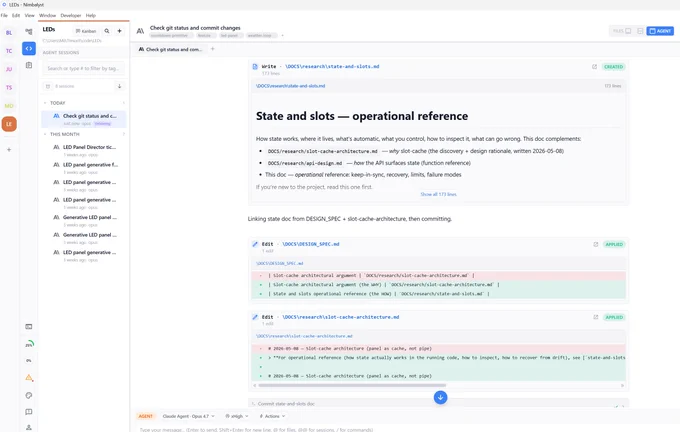Jump to bottom with the blue down-arrow button

440,397
